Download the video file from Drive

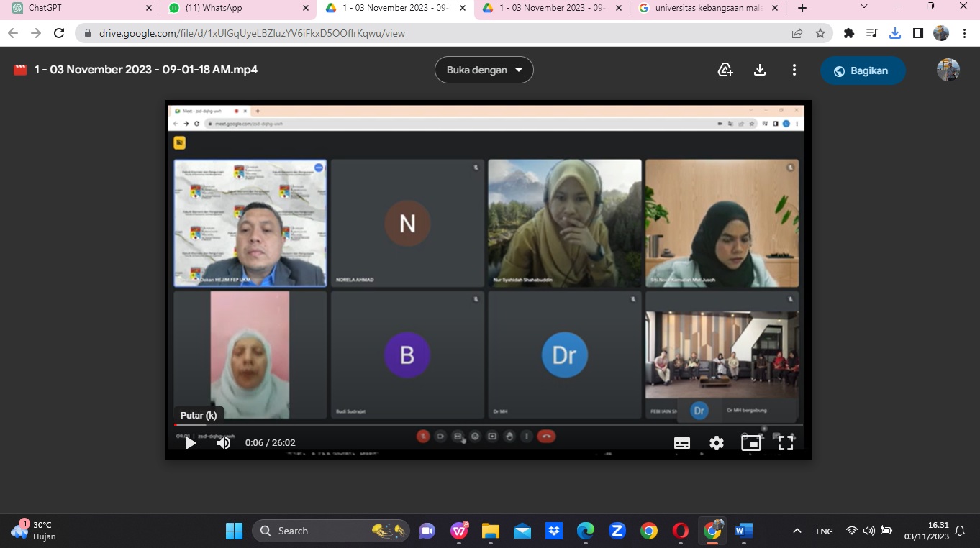[760, 70]
